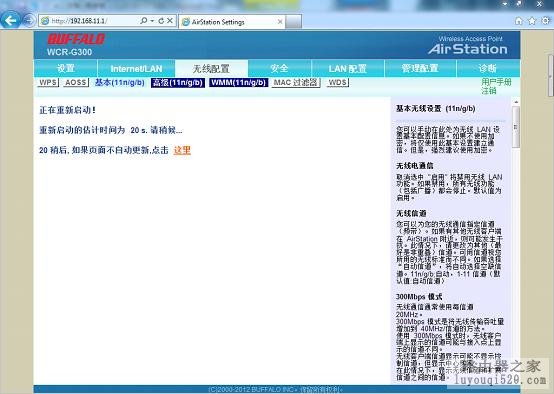This screenshot has width=554, height=394.
Task: Open the 无线配置 main tab
Action: (x=211, y=68)
